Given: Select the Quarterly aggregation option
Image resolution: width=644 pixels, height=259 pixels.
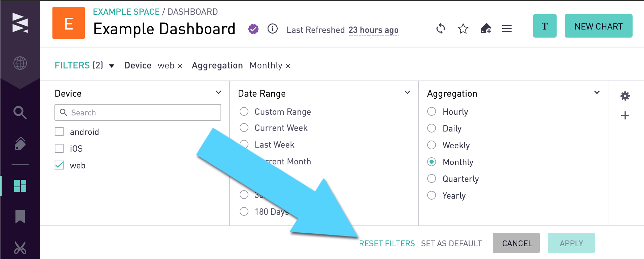Looking at the screenshot, I should (432, 178).
